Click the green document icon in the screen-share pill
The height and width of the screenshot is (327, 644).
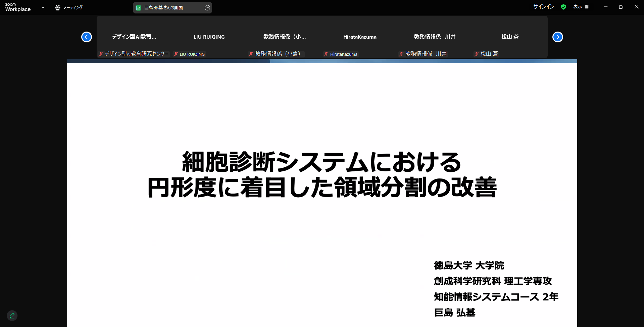138,7
